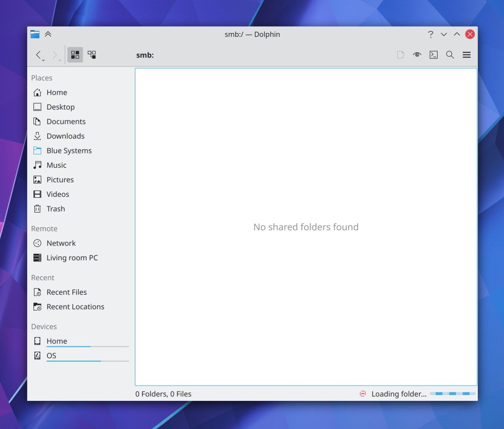Open the back button history dropdown

pyautogui.click(x=43, y=60)
